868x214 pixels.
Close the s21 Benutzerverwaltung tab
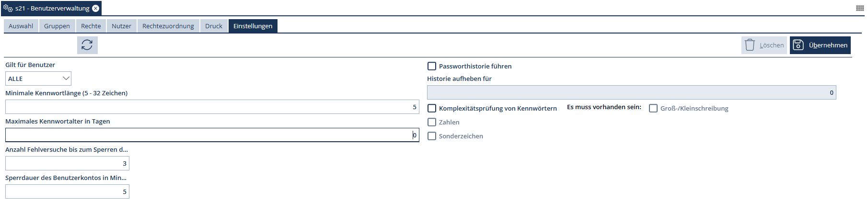pos(96,8)
